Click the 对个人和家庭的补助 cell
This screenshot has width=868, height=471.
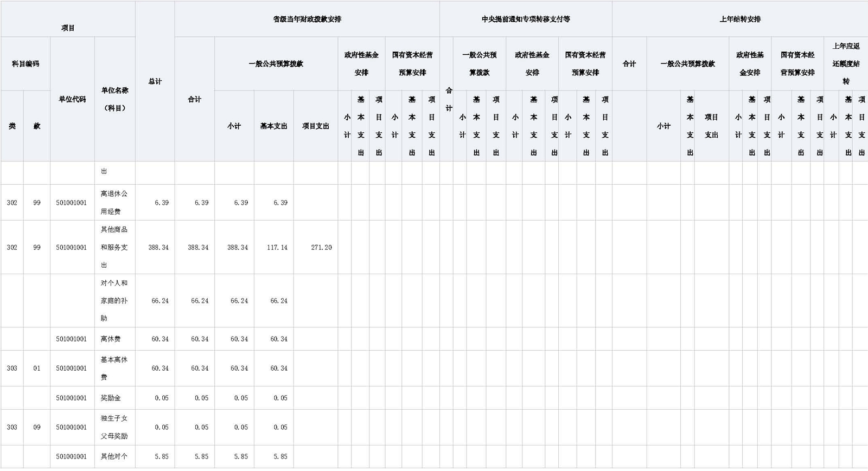tap(115, 300)
